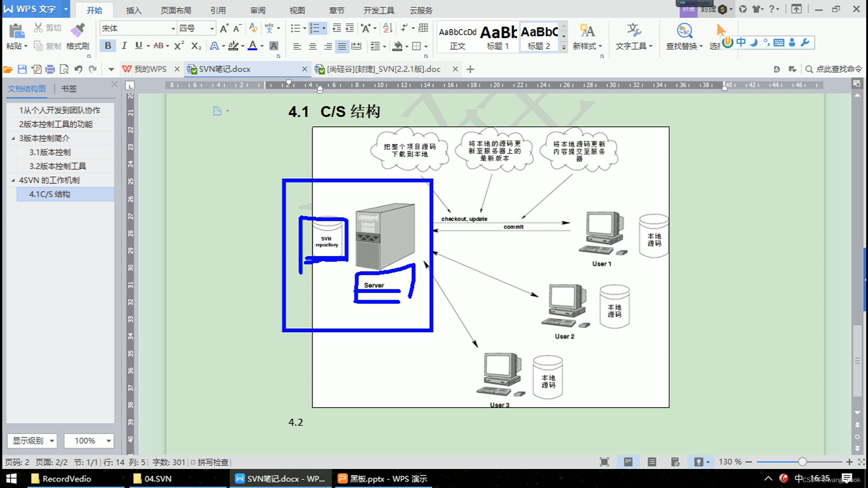This screenshot has height=488, width=868.
Task: Toggle Bold formatting
Action: click(x=108, y=46)
